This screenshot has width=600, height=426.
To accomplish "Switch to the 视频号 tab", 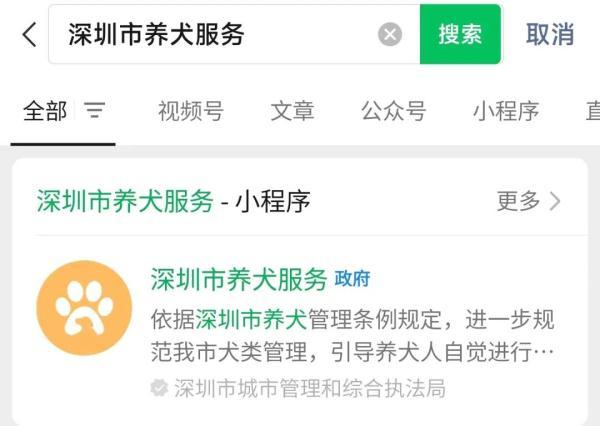I will [x=191, y=111].
